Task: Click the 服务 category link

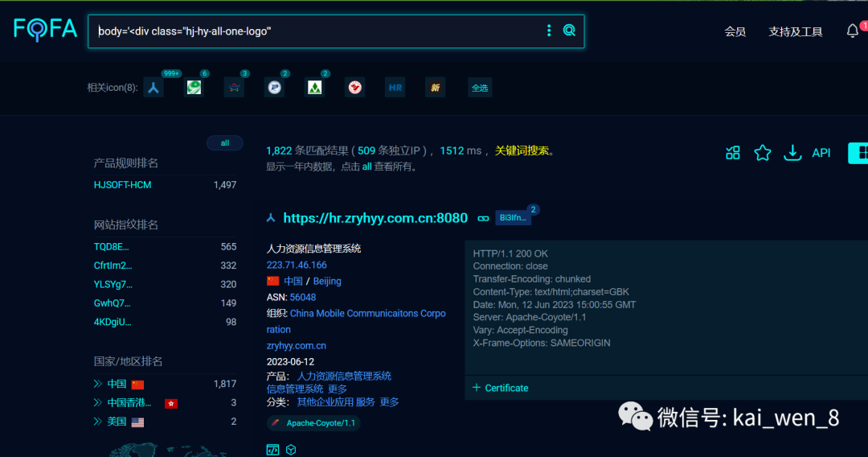Action: [366, 401]
